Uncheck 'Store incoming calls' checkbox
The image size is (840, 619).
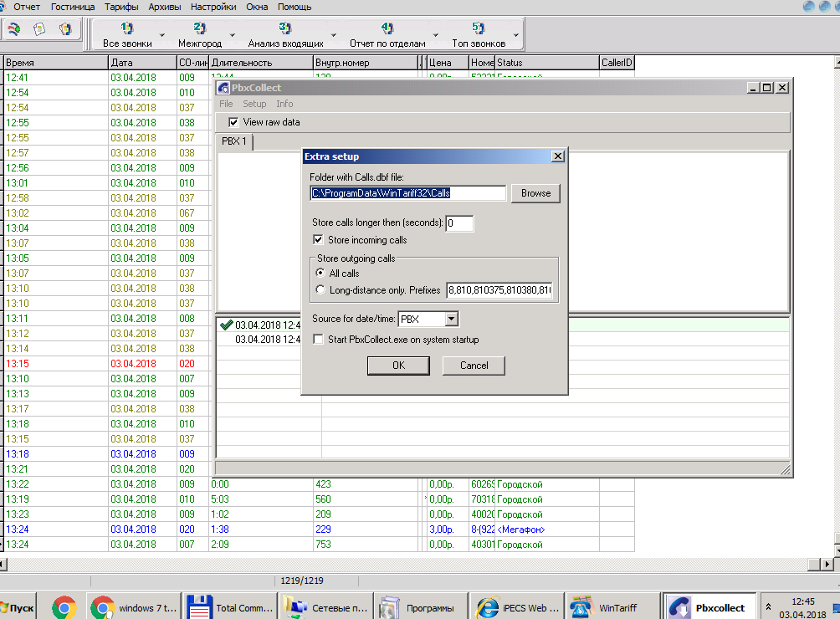[x=318, y=240]
